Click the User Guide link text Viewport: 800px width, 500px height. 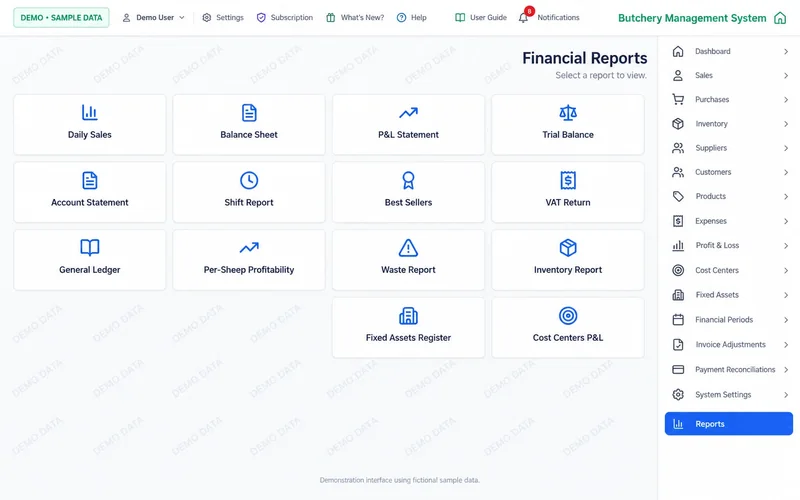pos(488,17)
